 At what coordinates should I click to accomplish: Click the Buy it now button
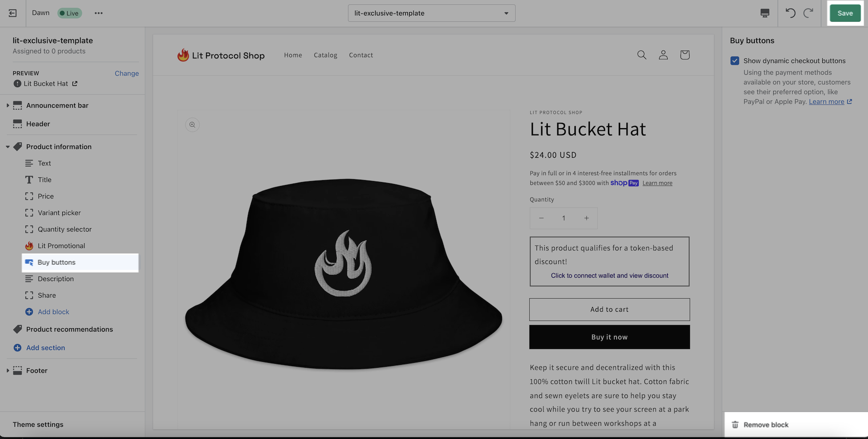tap(609, 337)
